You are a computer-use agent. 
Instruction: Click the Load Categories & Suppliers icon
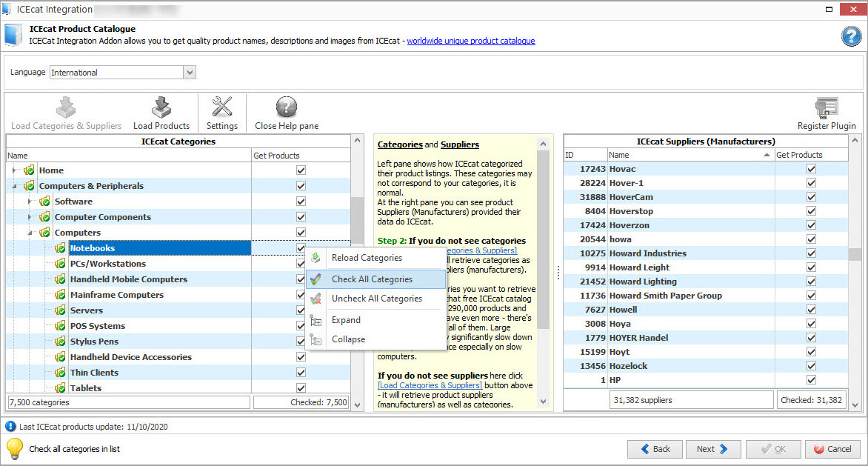tap(66, 107)
